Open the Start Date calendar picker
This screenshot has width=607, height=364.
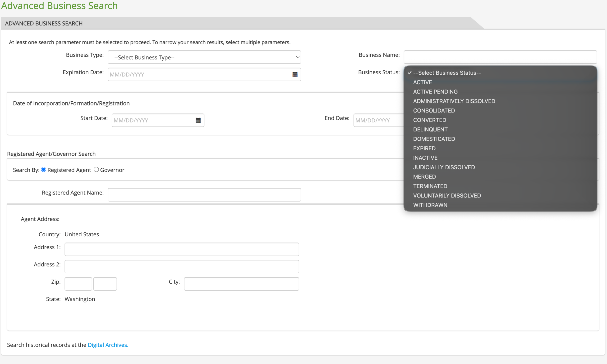coord(198,120)
